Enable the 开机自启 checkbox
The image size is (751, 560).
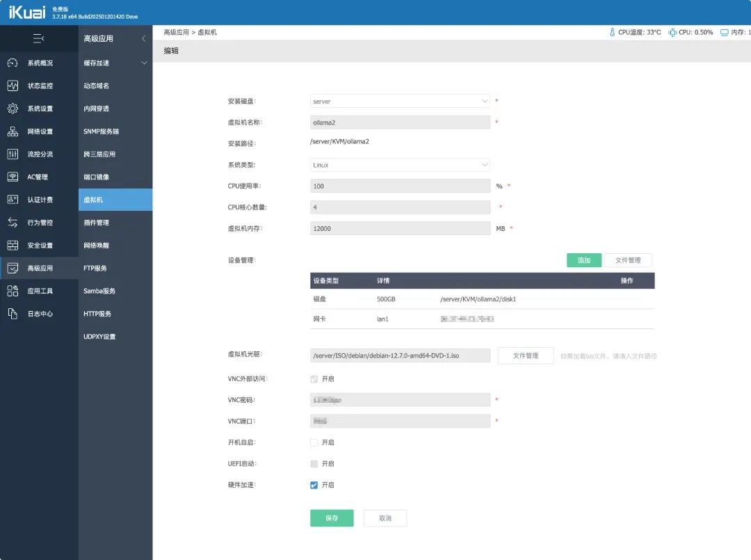point(314,442)
